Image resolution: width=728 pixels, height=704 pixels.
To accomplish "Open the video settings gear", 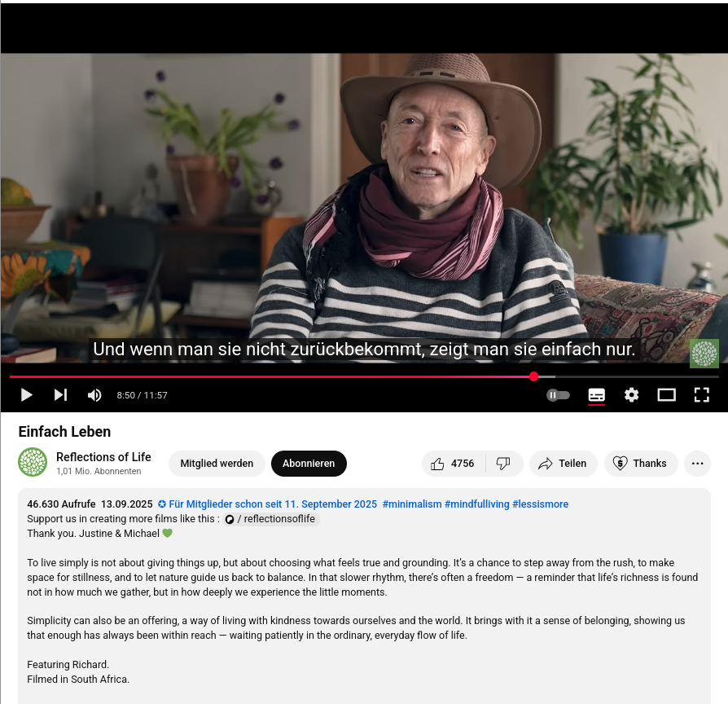I will pyautogui.click(x=631, y=395).
